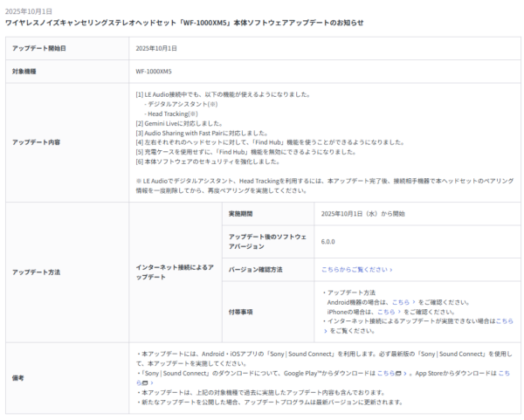524x420 pixels.
Task: Click chevron arrow after こちらからご覧ください
Action: [x=390, y=270]
